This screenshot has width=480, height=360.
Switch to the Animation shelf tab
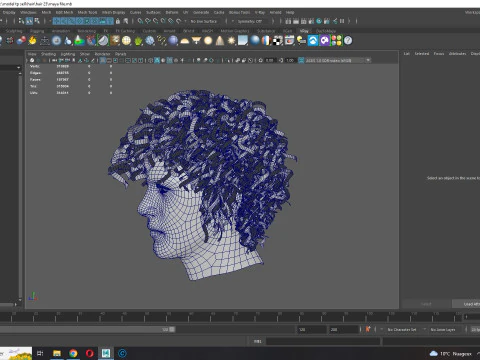[61, 31]
